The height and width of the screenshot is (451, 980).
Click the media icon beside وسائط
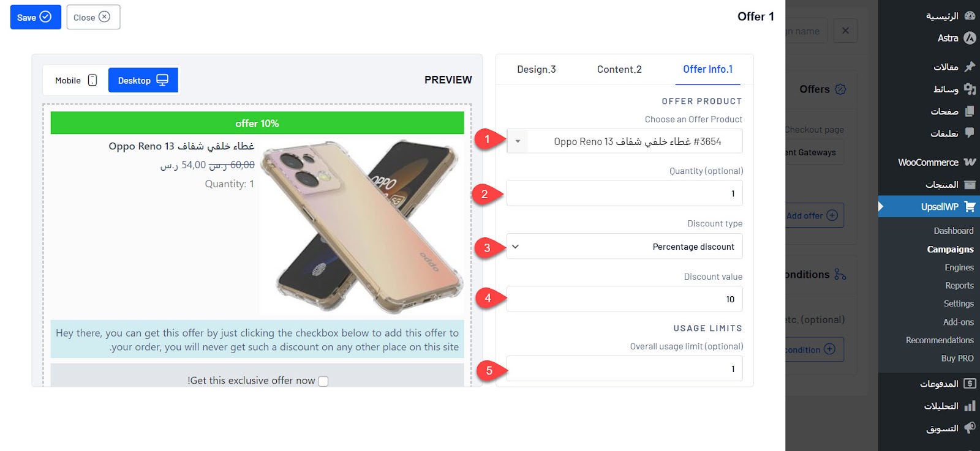click(x=970, y=89)
